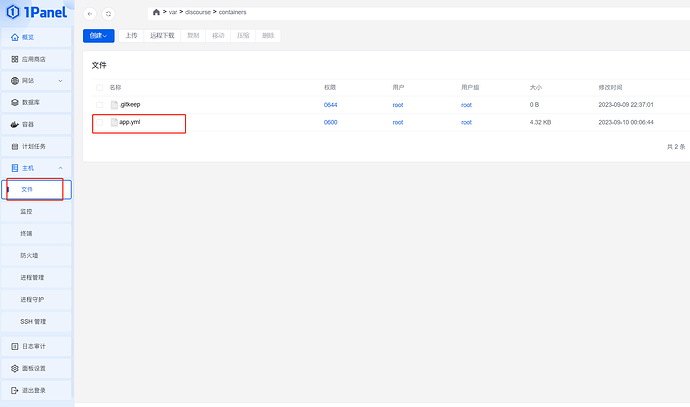Open the 创建 create dropdown
Viewport: 690px width, 407px height.
coord(98,35)
